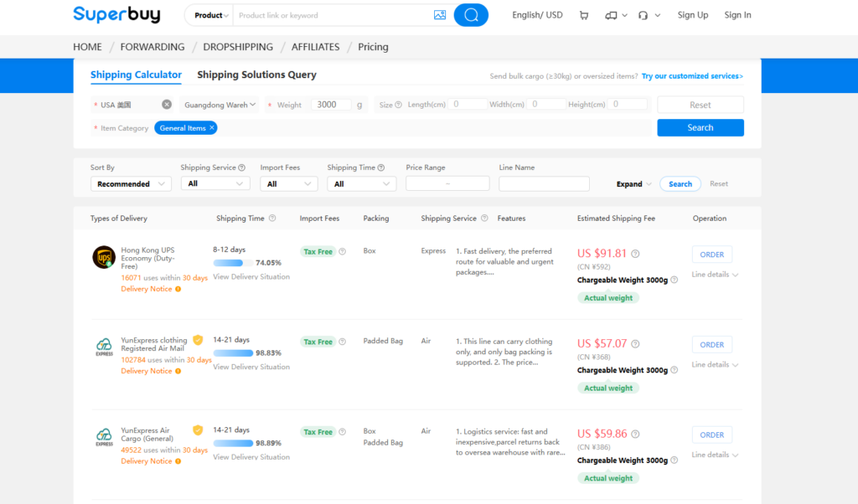The image size is (858, 504).
Task: Open the shopping cart icon
Action: 583,15
